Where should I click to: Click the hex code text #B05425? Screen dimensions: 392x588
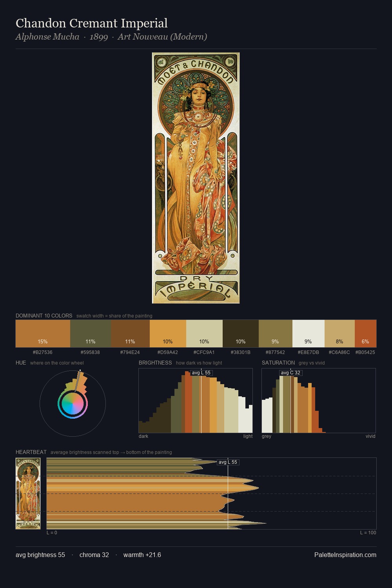click(365, 352)
